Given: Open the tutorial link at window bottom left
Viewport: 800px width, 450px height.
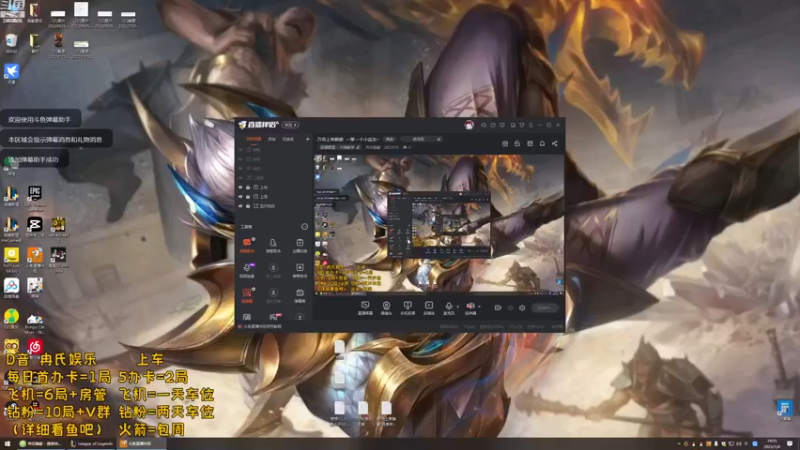Looking at the screenshot, I should tap(260, 327).
